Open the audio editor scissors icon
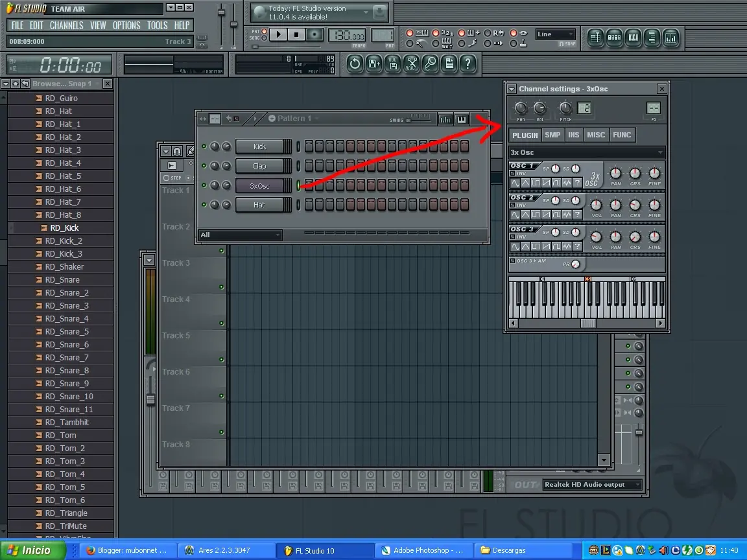The width and height of the screenshot is (747, 560). click(x=412, y=64)
